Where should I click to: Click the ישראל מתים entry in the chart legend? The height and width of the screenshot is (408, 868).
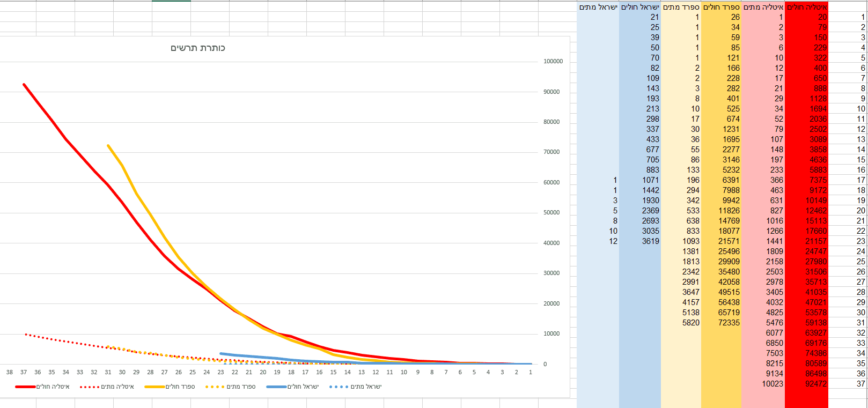click(x=356, y=387)
